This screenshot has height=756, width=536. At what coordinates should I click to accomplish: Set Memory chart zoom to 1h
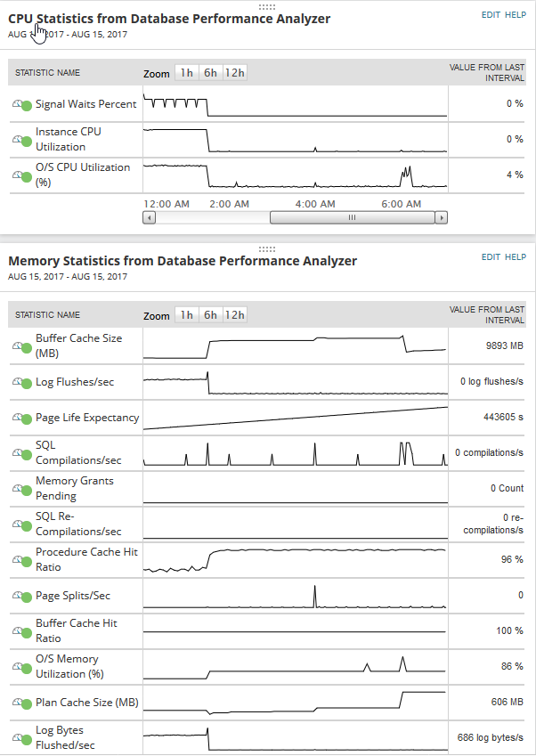186,315
